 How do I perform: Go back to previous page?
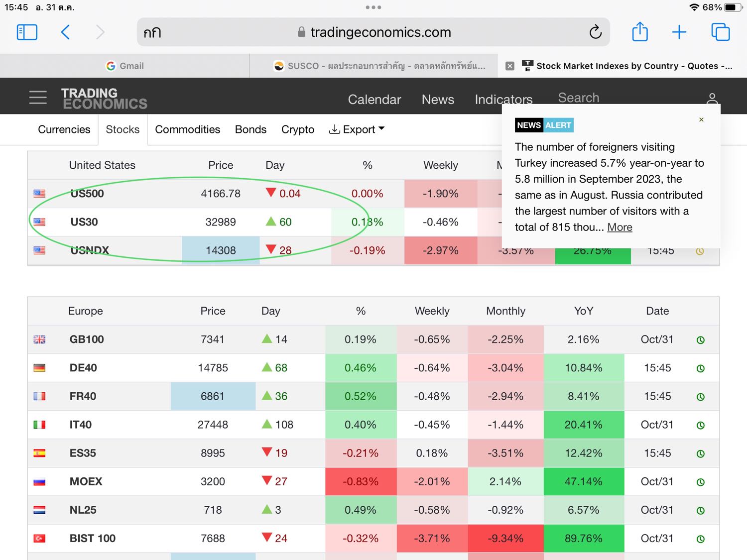pos(65,32)
